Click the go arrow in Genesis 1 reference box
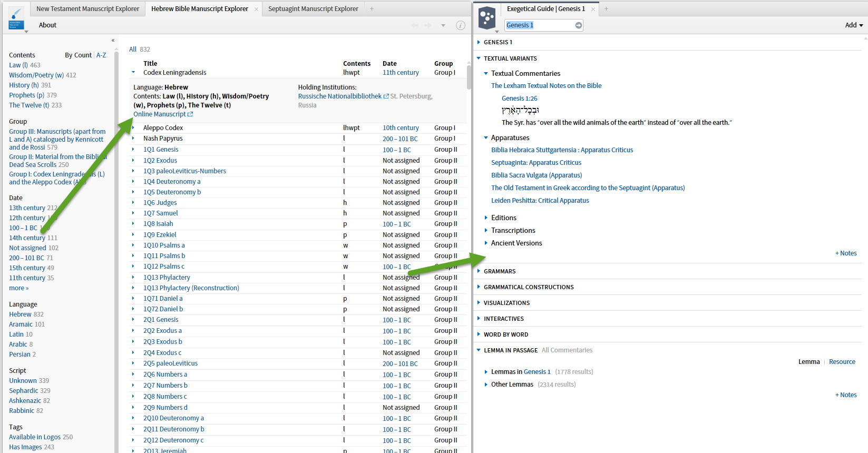The width and height of the screenshot is (868, 453). (578, 25)
